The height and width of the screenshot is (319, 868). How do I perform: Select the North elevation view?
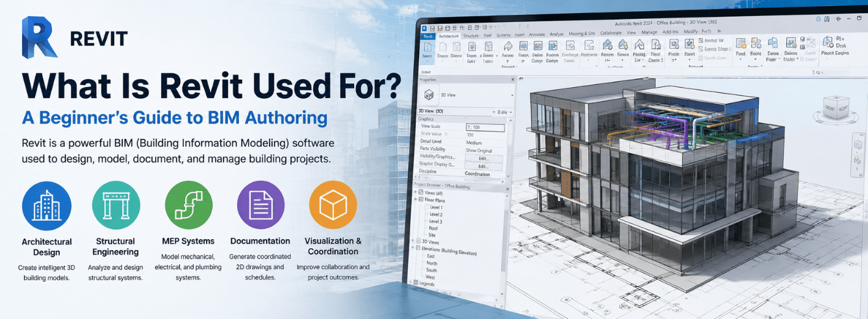(432, 263)
